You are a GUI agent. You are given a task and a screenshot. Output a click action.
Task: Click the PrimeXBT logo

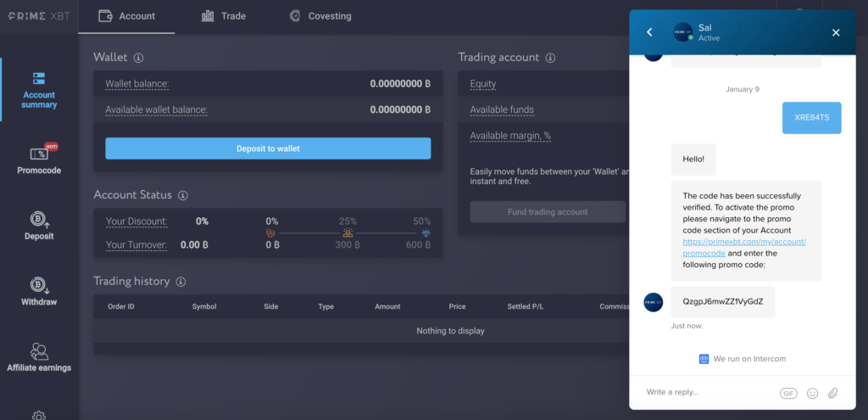click(39, 16)
